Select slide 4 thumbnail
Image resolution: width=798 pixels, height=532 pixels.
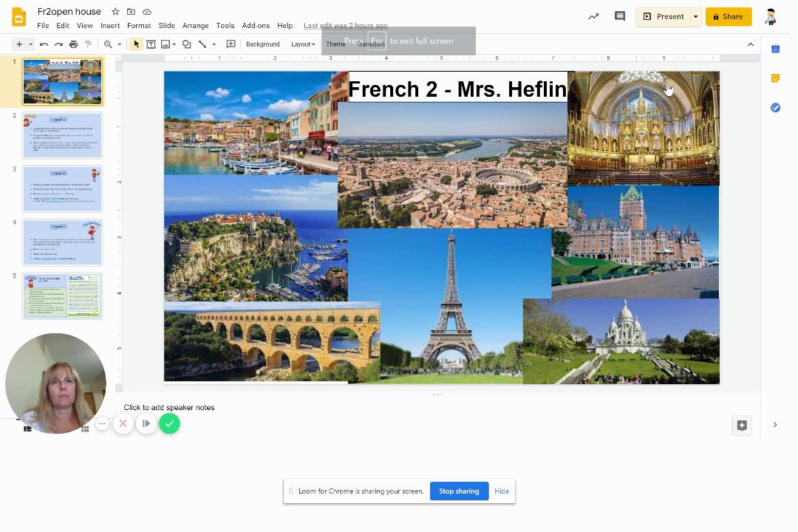coord(62,242)
